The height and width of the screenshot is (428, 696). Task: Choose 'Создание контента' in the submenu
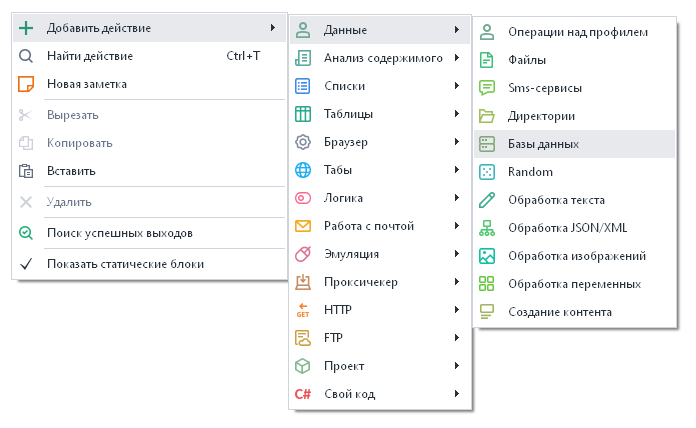pyautogui.click(x=559, y=312)
